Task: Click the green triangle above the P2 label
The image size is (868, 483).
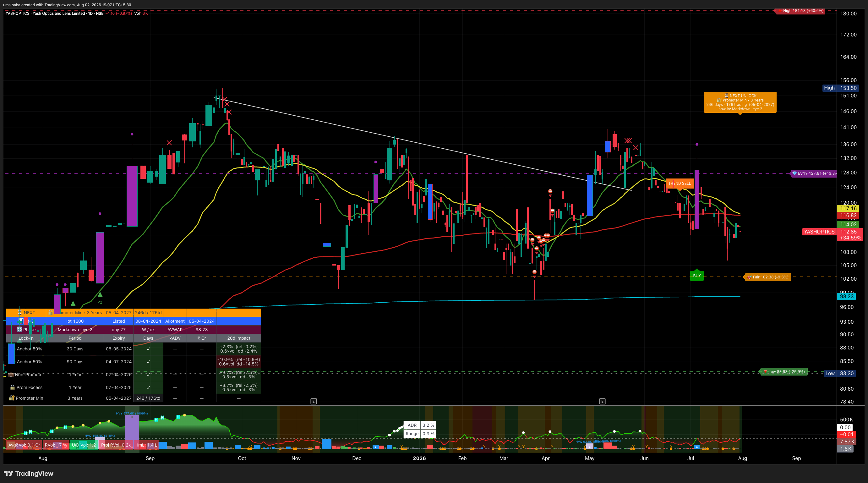Action: [x=100, y=294]
